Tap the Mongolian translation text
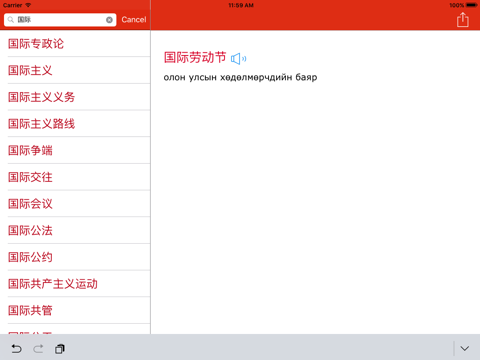The image size is (480, 360). tap(240, 77)
